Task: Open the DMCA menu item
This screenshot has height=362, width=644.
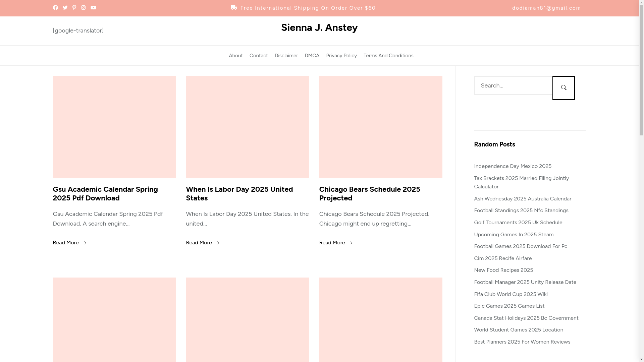Action: (312, 56)
